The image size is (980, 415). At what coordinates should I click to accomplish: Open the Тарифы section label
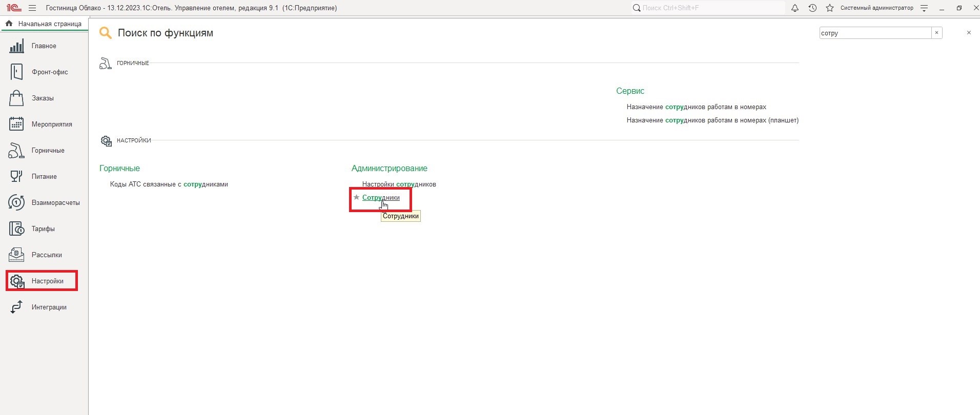(x=43, y=229)
